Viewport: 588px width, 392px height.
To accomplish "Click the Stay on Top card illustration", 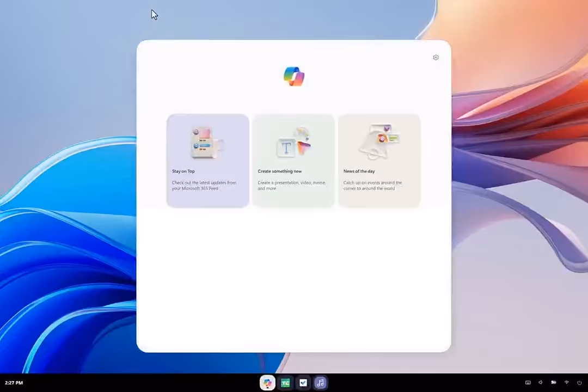I will (x=206, y=143).
